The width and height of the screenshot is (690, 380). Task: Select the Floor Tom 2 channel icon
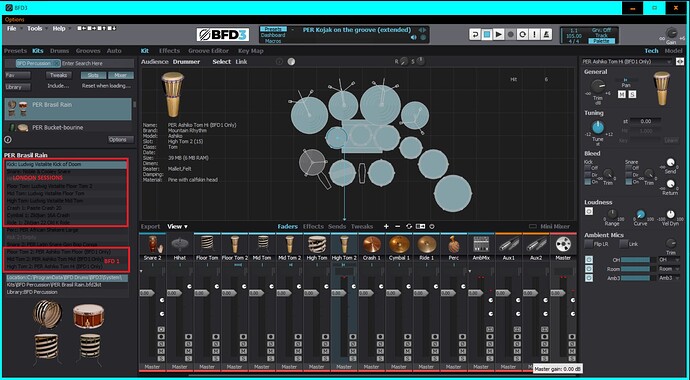[235, 244]
